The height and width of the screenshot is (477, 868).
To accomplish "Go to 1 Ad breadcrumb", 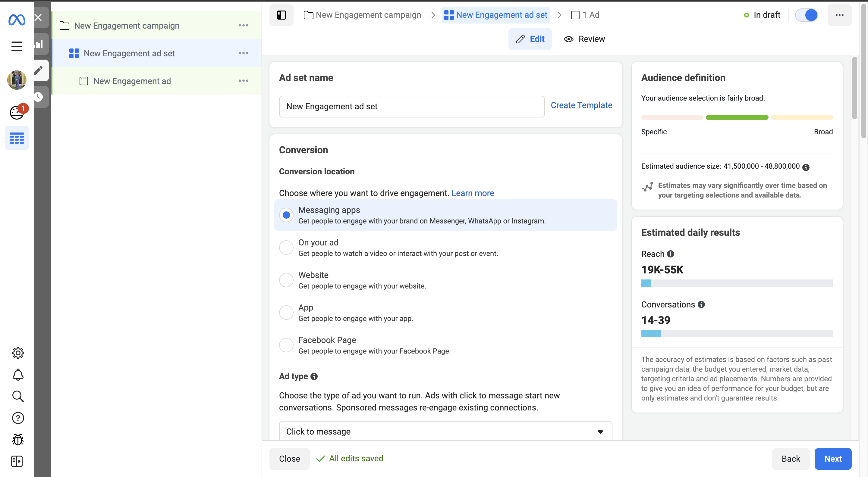I will [585, 15].
